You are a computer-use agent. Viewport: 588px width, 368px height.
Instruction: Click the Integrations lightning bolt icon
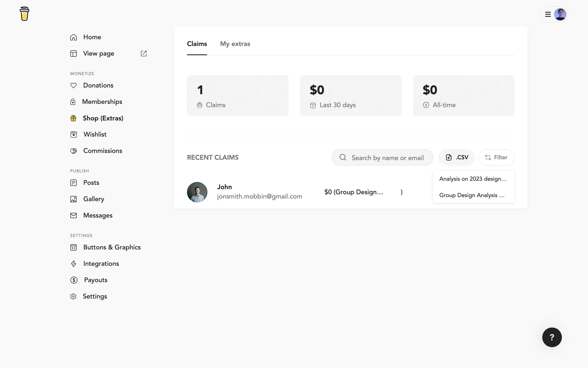73,264
